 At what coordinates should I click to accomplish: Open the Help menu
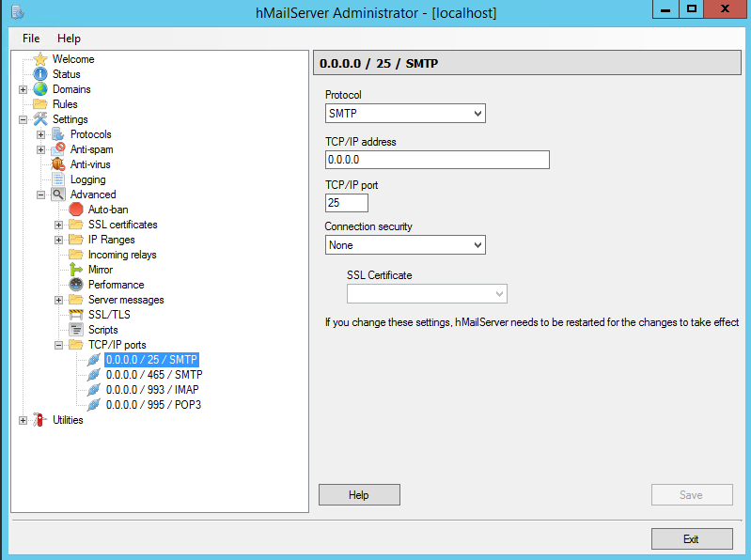[x=69, y=39]
